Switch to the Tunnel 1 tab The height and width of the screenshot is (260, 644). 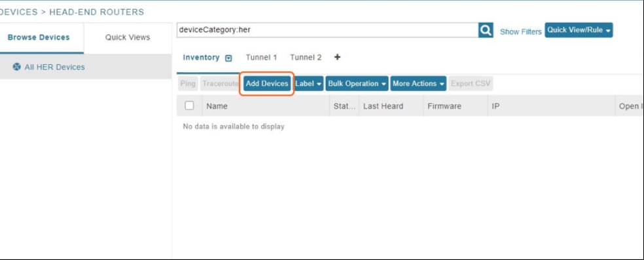261,58
